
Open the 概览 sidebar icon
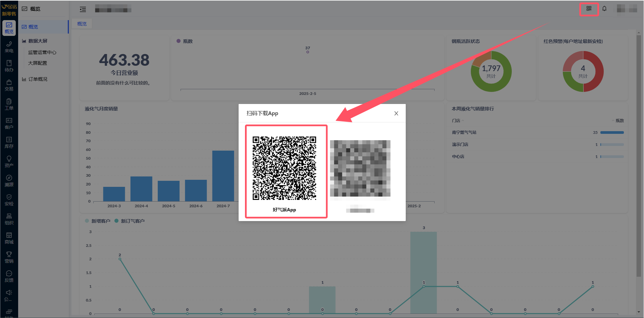(x=9, y=28)
